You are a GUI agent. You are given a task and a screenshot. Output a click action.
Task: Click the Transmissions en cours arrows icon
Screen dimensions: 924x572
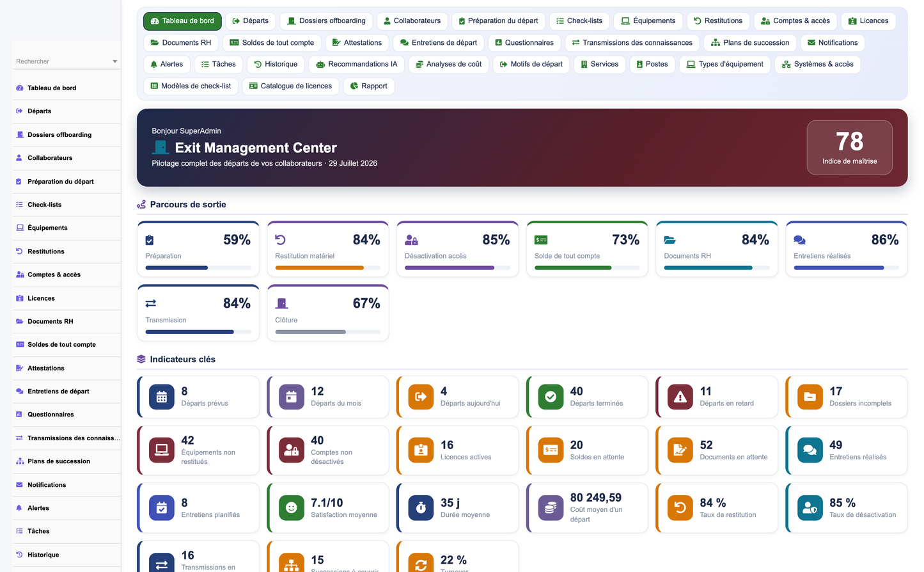click(x=161, y=564)
